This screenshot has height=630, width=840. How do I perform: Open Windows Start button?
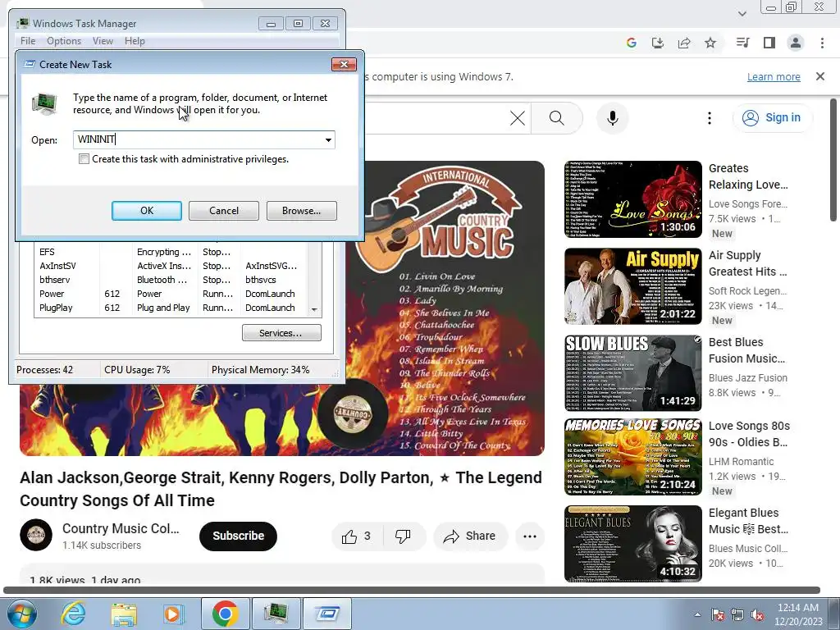tap(22, 614)
